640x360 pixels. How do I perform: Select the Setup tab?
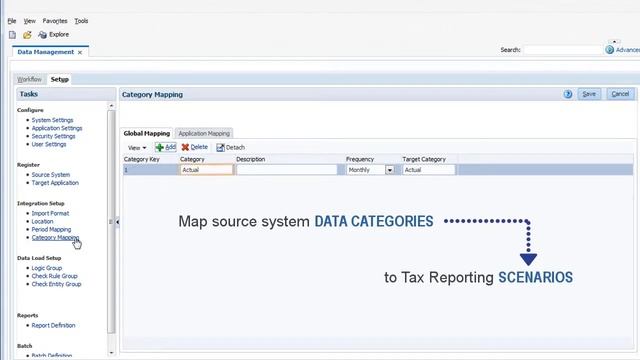point(60,80)
